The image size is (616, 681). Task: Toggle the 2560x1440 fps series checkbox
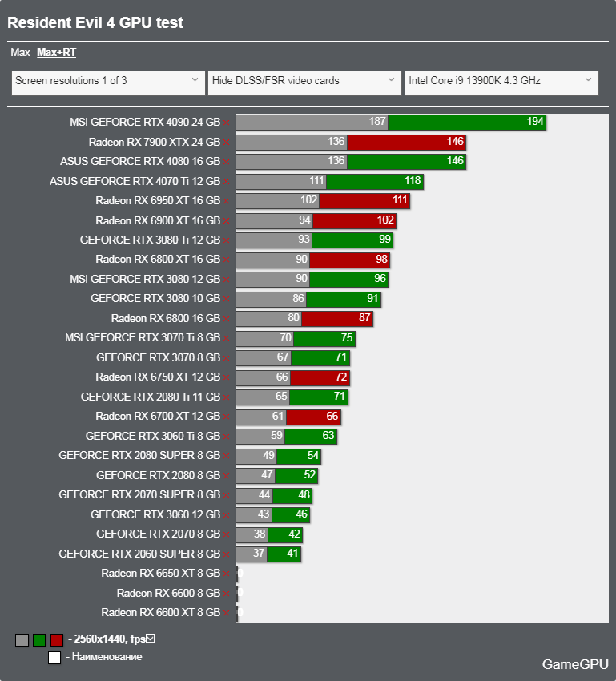pyautogui.click(x=151, y=638)
